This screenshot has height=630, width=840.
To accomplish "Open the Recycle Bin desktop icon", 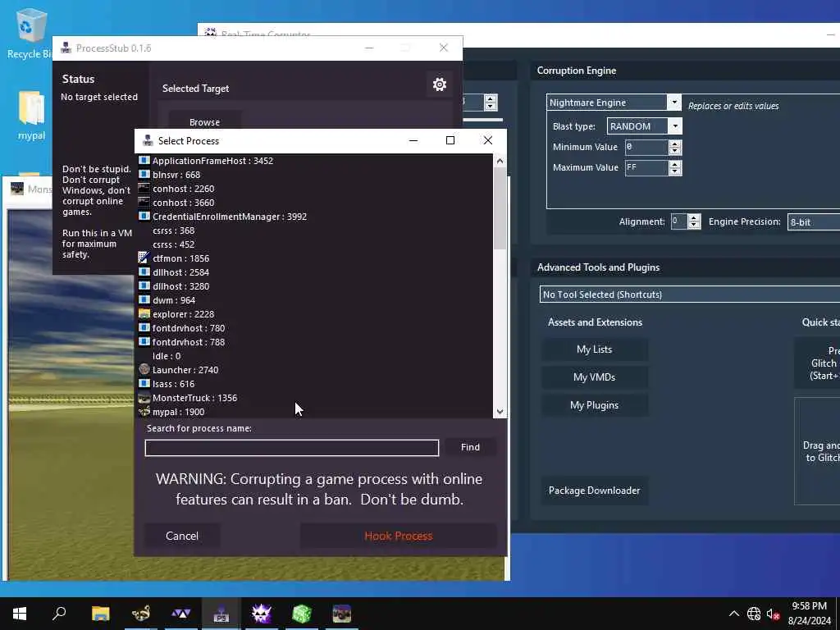I will [x=30, y=33].
